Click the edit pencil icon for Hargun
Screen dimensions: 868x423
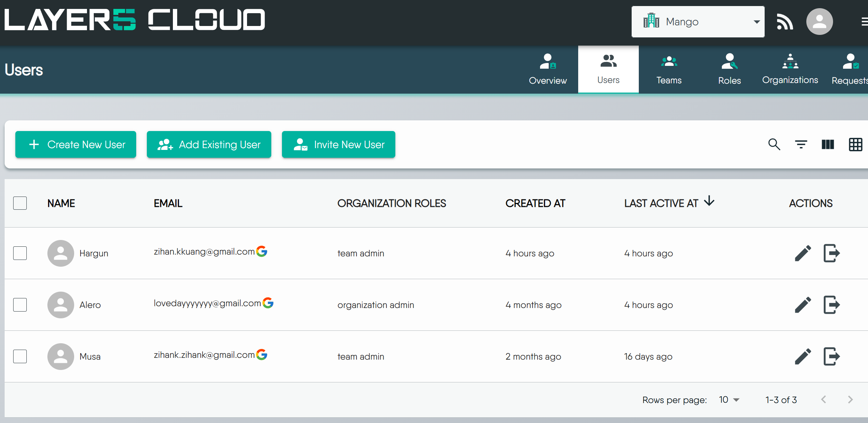click(803, 253)
